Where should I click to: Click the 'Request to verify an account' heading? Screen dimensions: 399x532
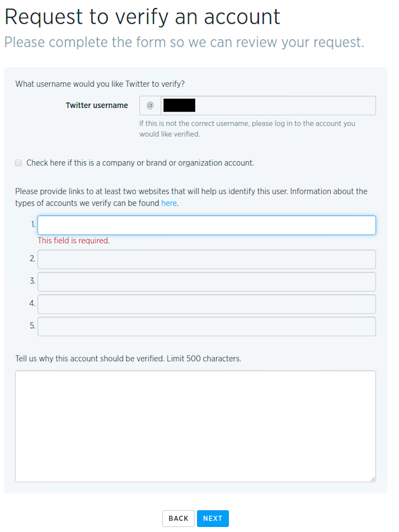[x=142, y=17]
